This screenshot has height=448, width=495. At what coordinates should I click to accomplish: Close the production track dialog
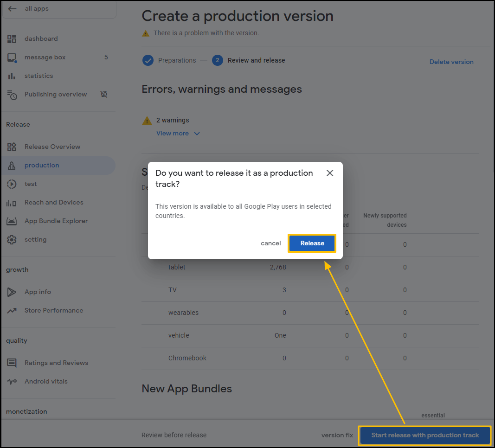click(330, 173)
